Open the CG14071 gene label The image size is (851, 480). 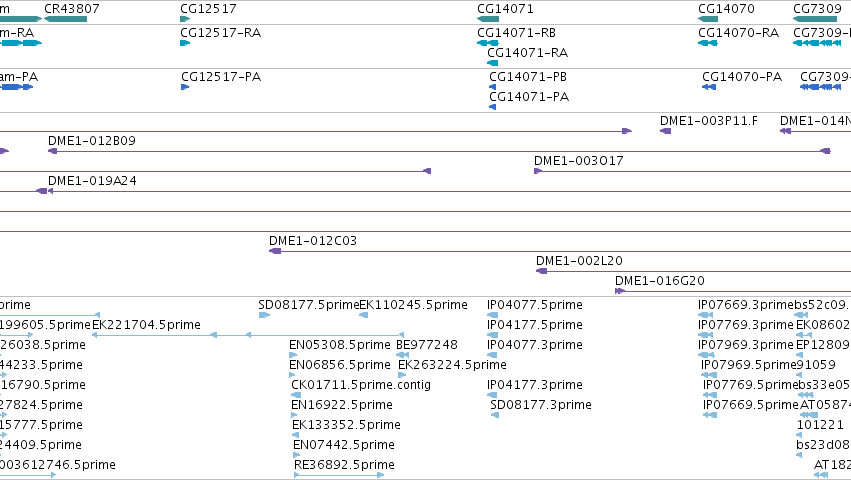[x=505, y=9]
